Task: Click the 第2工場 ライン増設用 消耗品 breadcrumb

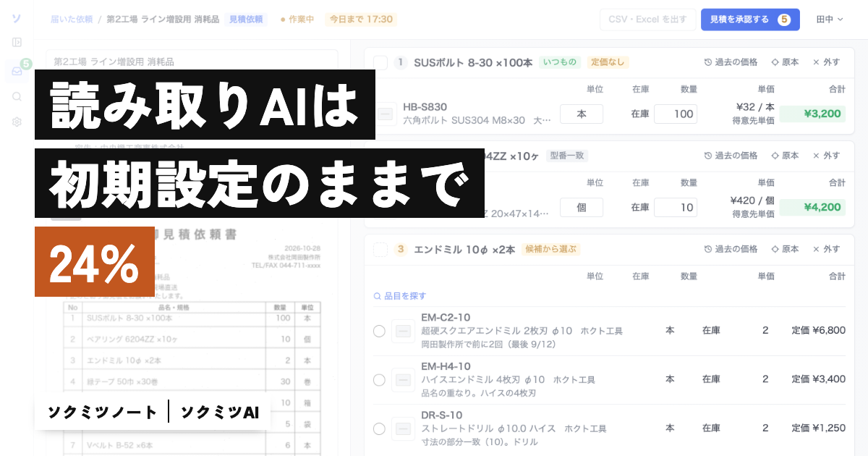Action: 163,19
